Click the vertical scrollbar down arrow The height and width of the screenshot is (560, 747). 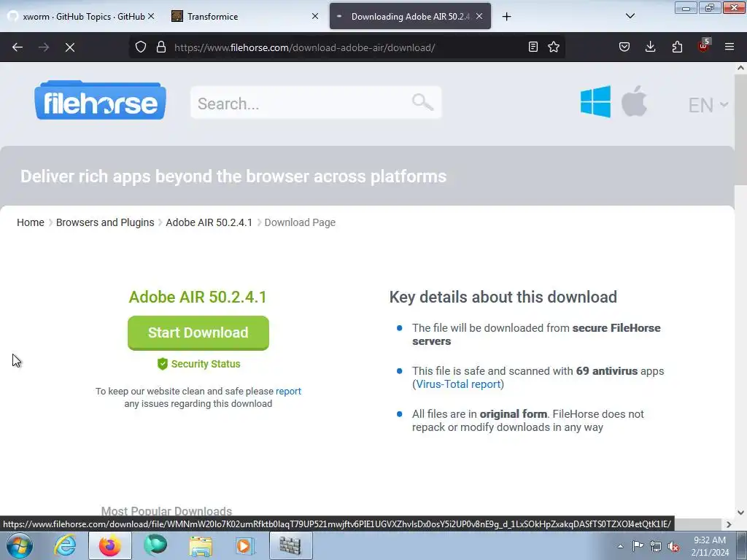(x=741, y=513)
